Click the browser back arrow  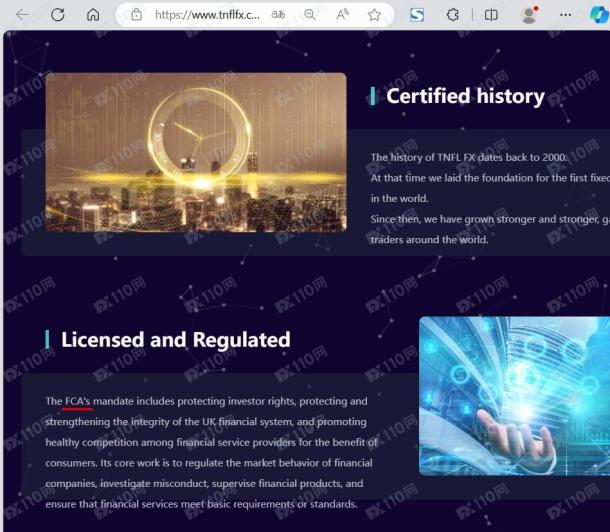pos(22,15)
